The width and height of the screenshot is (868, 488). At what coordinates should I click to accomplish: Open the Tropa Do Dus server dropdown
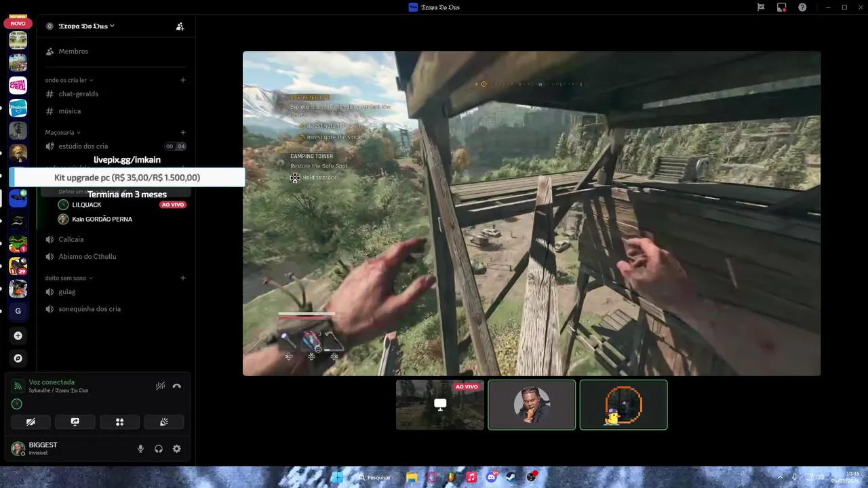pyautogui.click(x=85, y=26)
